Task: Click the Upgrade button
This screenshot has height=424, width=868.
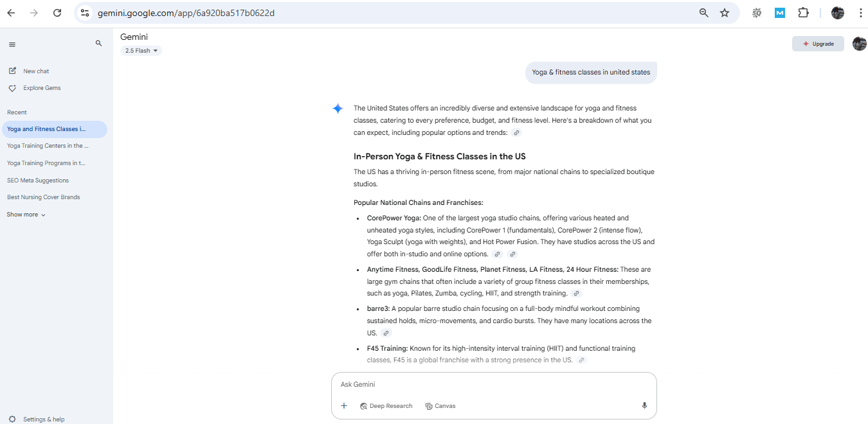Action: point(818,44)
